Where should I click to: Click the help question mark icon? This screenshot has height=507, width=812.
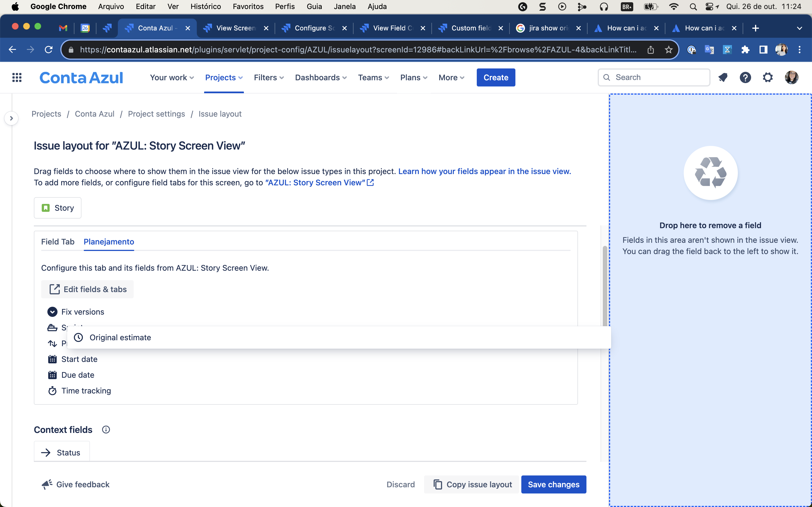tap(745, 77)
